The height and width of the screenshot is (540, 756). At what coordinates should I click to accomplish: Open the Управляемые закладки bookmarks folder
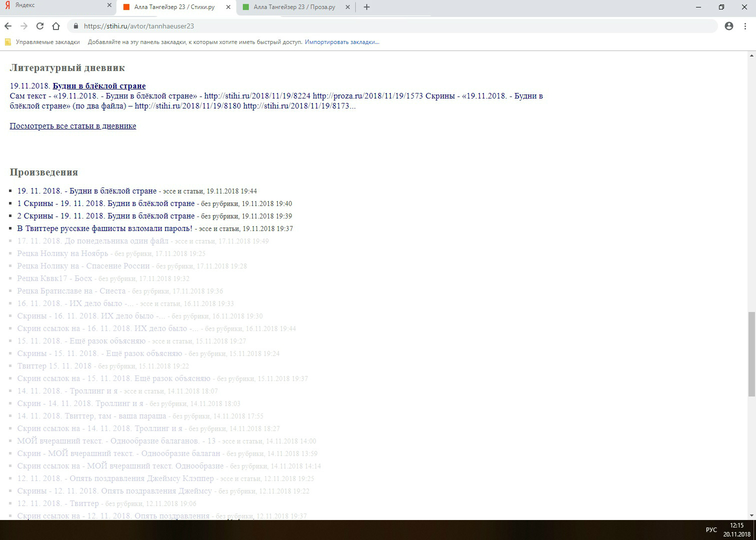(x=47, y=42)
